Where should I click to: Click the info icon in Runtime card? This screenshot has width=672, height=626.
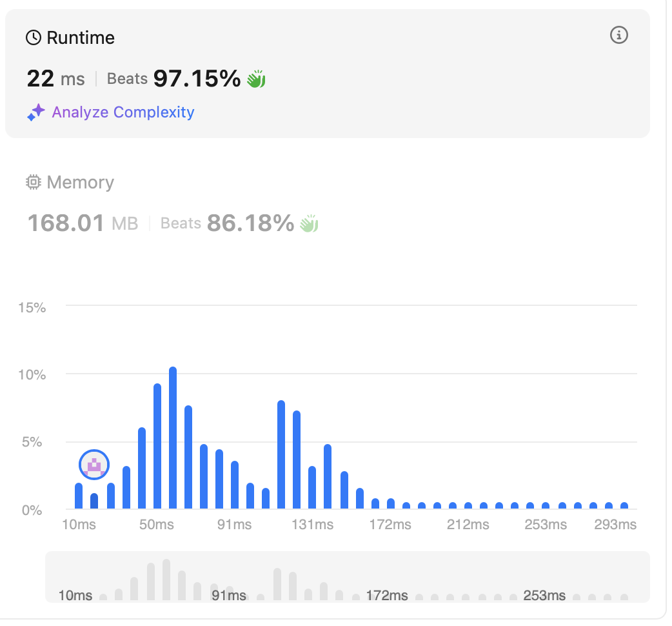pos(618,35)
